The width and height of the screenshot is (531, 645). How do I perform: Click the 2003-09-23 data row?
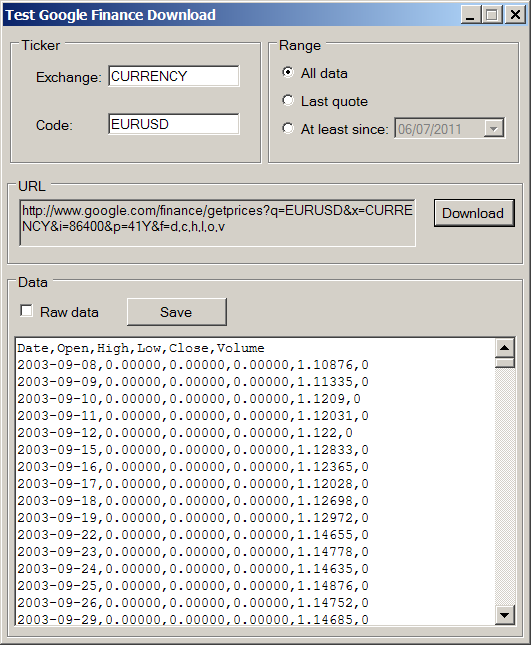193,552
